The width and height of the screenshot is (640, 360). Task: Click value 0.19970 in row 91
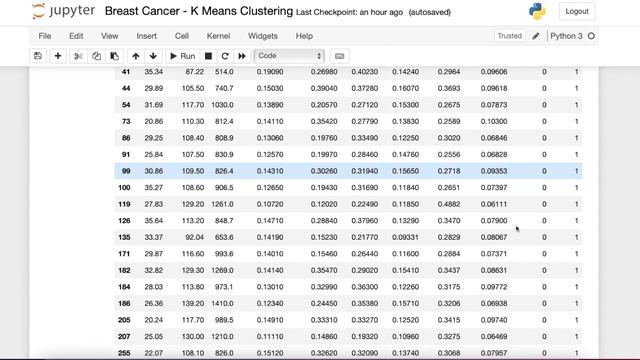pos(324,155)
